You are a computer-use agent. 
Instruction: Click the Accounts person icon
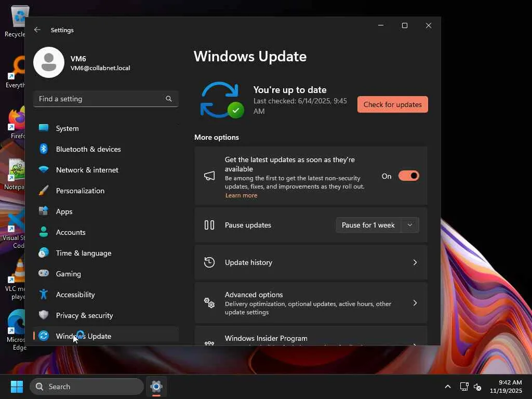coord(44,232)
